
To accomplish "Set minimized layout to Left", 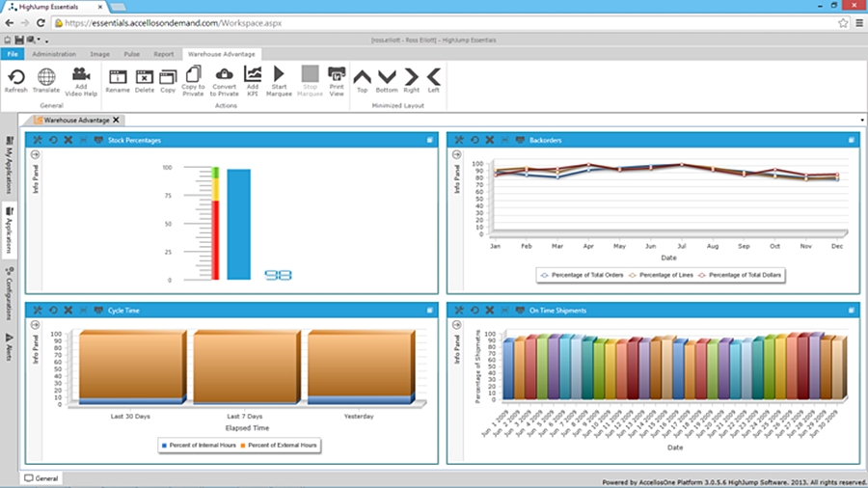I will pyautogui.click(x=433, y=81).
